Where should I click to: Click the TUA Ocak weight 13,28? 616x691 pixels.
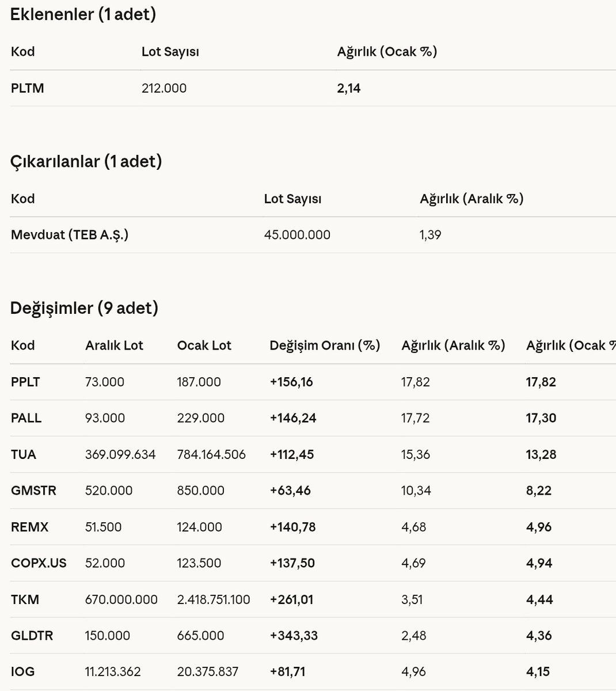point(542,454)
